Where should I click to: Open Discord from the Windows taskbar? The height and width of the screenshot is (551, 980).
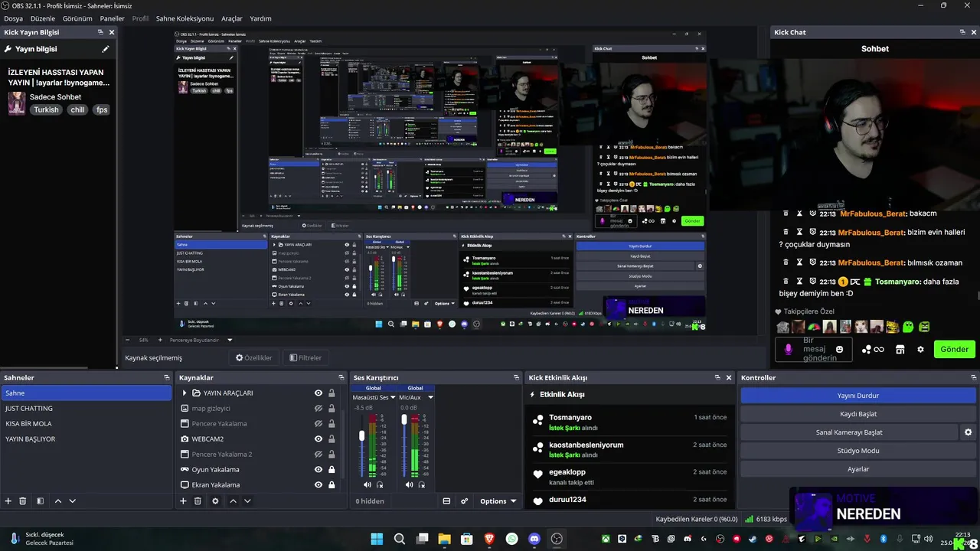[534, 539]
